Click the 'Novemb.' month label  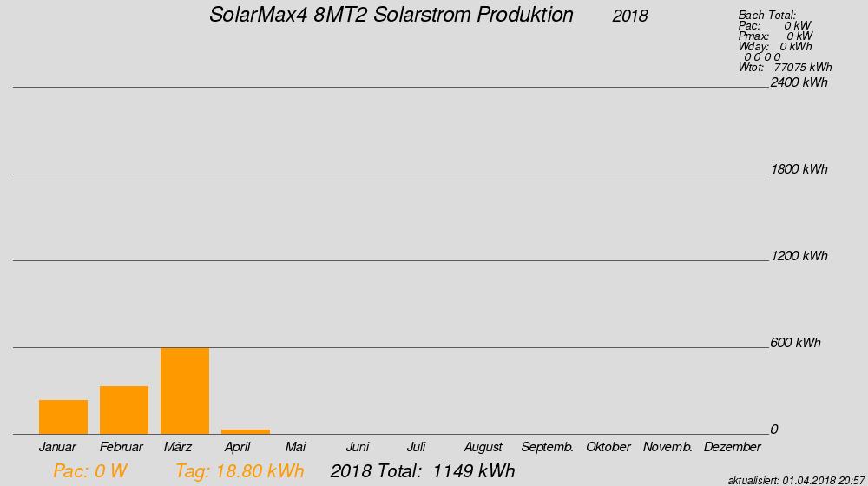667,447
